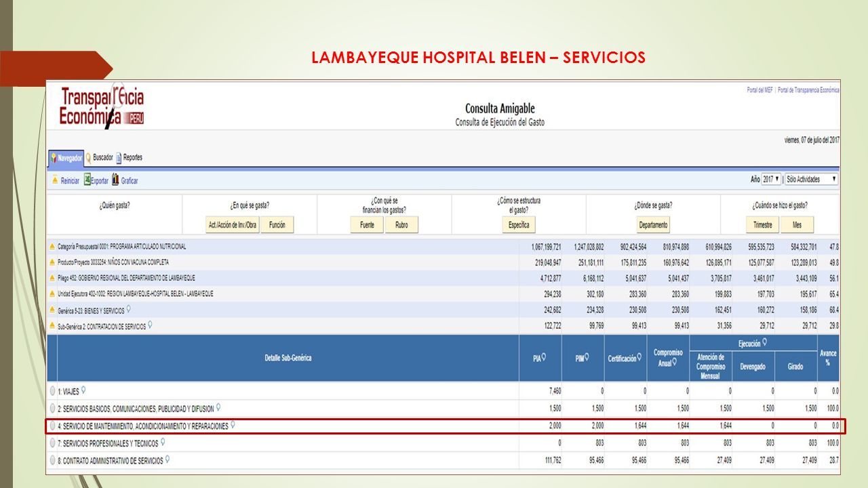Screen dimensions: 868x488
Task: Click info icon next to Certificación header
Action: point(639,357)
